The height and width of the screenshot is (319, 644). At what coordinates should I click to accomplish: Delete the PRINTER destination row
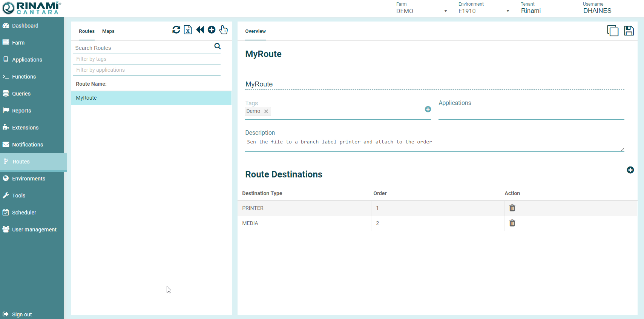[x=512, y=208]
